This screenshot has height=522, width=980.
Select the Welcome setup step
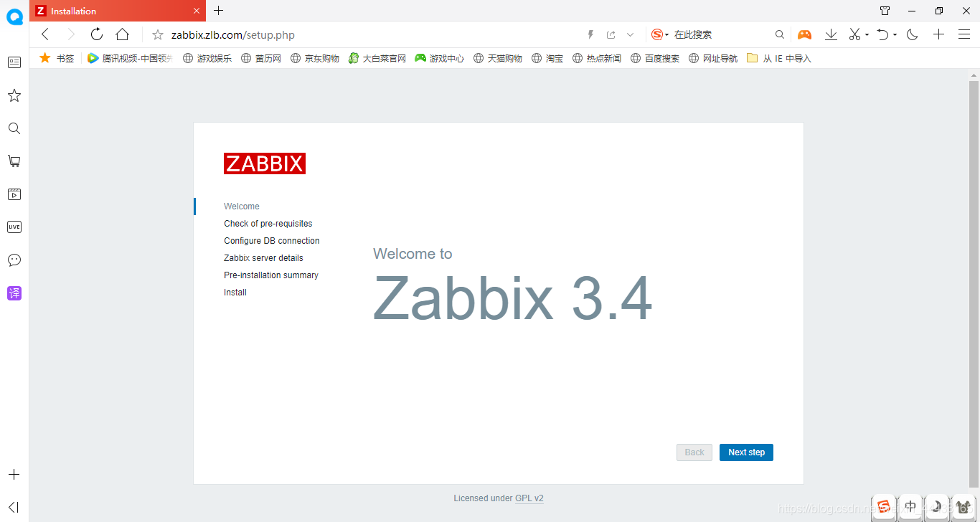point(242,207)
